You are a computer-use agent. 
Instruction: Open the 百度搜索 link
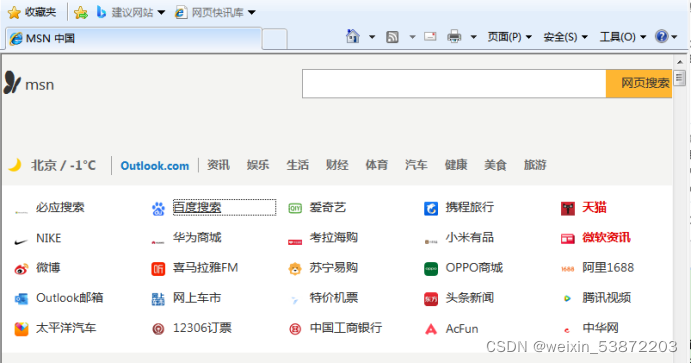[x=197, y=207]
